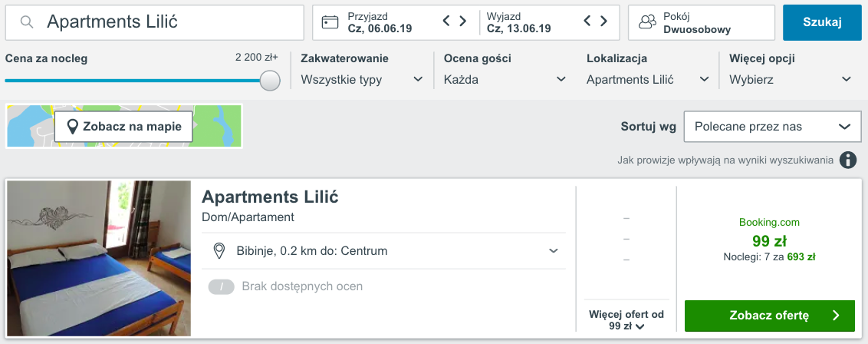
Task: Advance arrival date with next arrow
Action: pos(463,21)
